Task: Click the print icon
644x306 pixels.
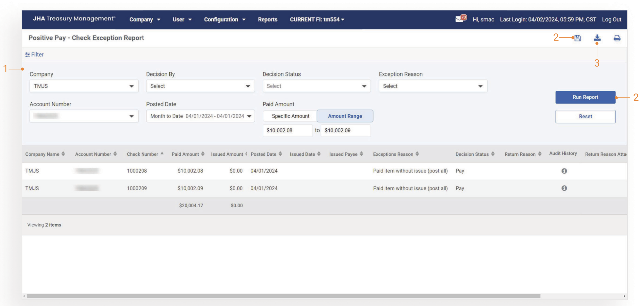Action: [x=617, y=38]
